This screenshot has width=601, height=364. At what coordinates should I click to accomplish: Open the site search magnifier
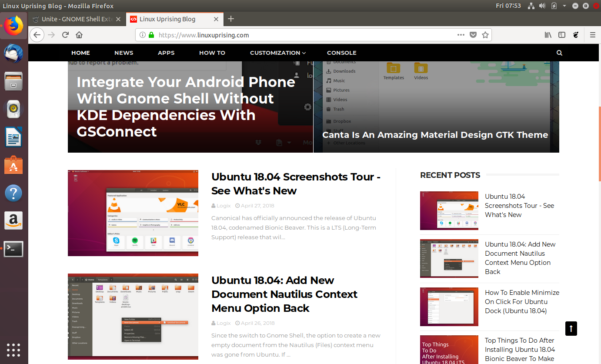point(559,53)
